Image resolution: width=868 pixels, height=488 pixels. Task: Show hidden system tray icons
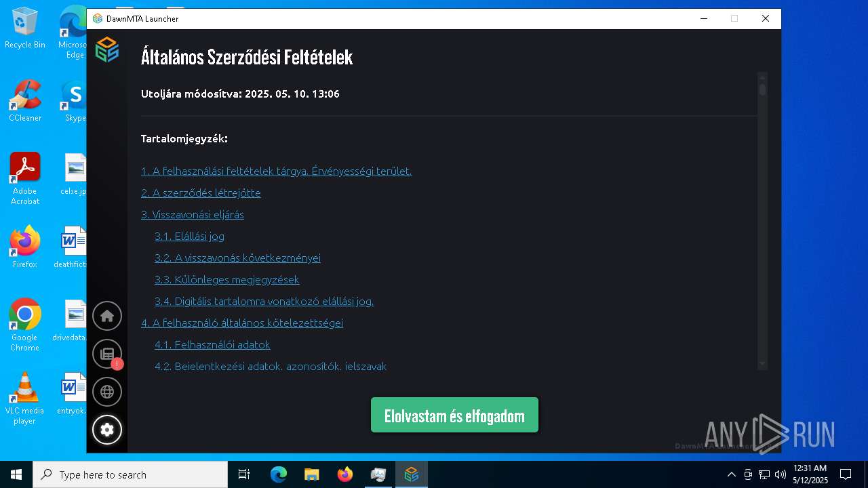point(731,474)
